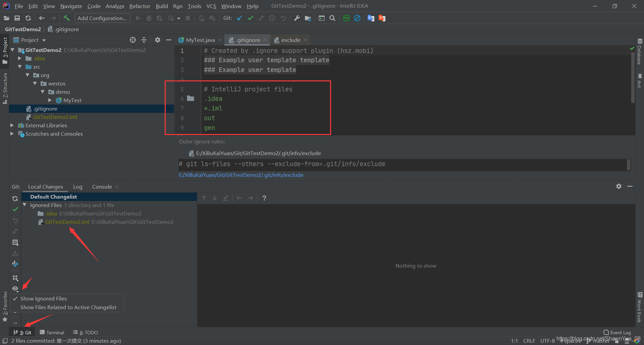The height and width of the screenshot is (345, 644).
Task: Open the Event Log button
Action: pos(617,332)
